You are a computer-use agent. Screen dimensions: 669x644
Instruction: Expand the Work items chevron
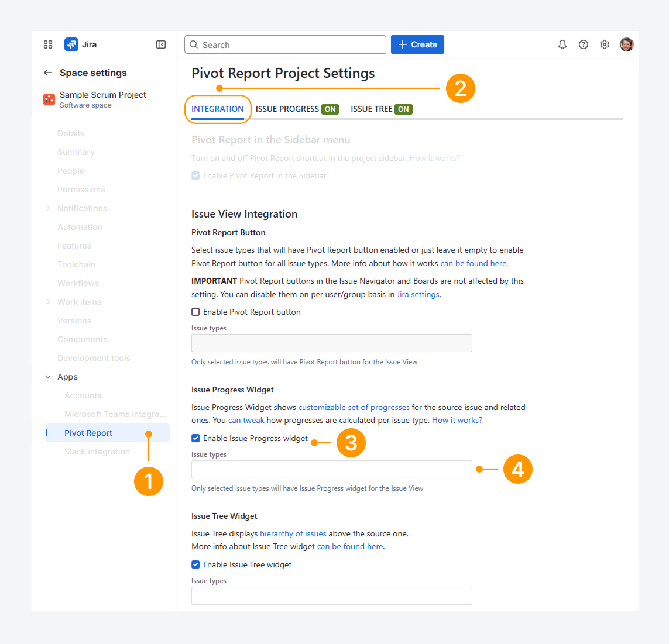tap(48, 302)
